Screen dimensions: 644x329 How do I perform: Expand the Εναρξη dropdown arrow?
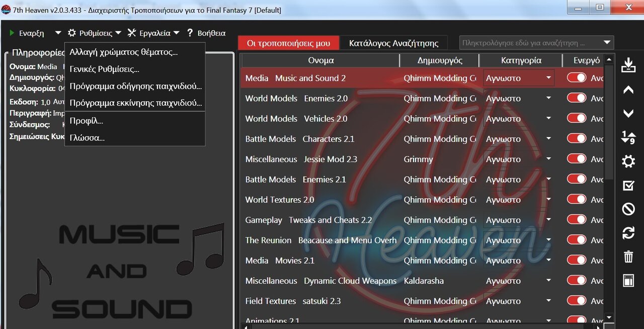pos(58,33)
